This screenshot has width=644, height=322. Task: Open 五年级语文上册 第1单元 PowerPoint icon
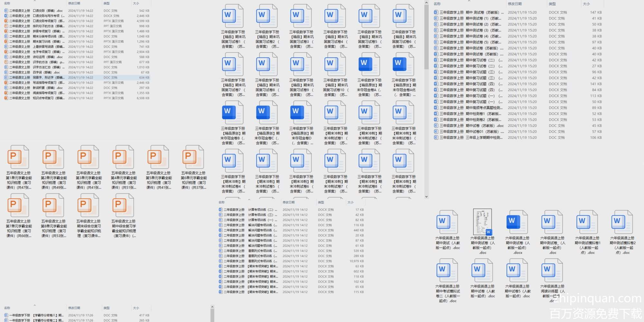[x=18, y=157]
